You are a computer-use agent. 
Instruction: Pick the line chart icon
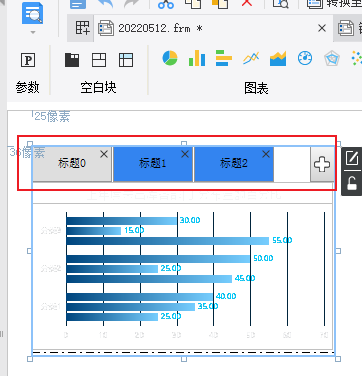point(251,58)
